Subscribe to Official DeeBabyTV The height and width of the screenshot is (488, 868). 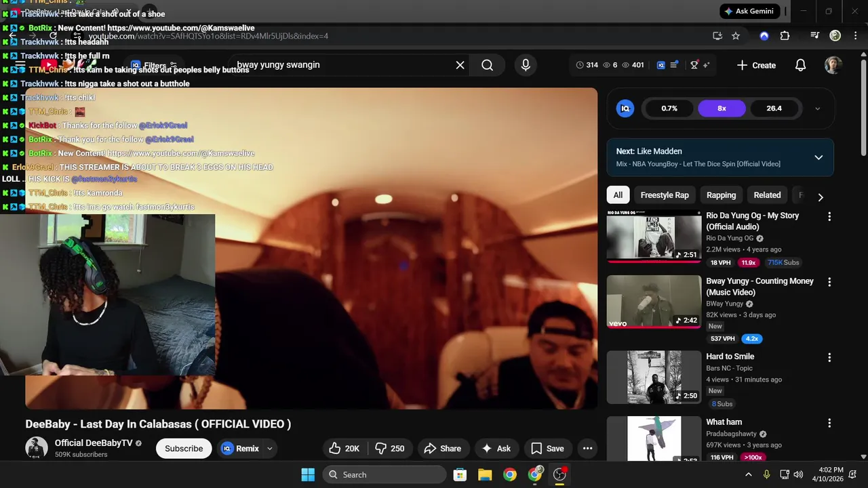[184, 448]
